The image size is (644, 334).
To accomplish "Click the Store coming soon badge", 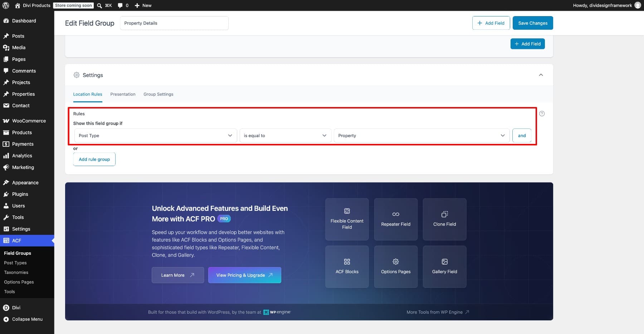I will coord(74,5).
